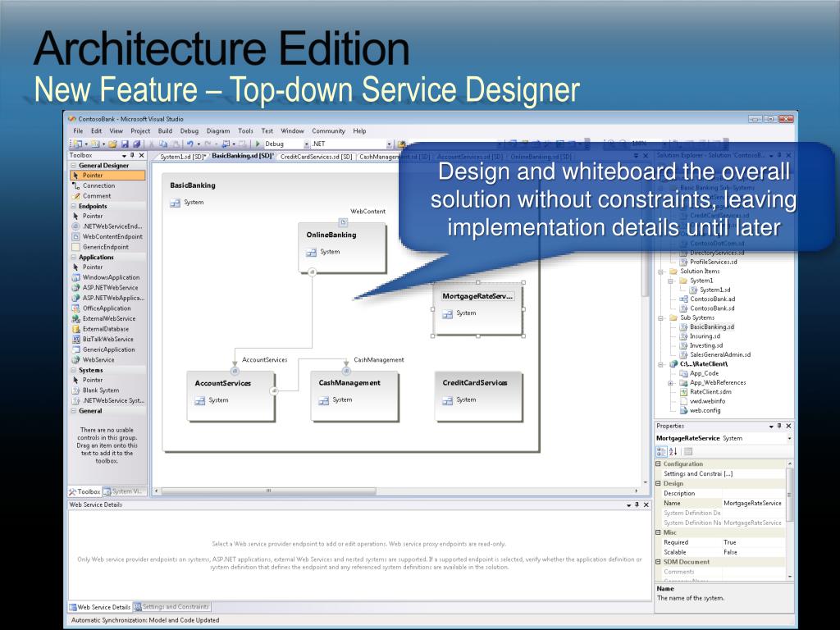The width and height of the screenshot is (840, 630).
Task: Click the ellipsis button for Settings and Constraints
Action: pyautogui.click(x=728, y=473)
